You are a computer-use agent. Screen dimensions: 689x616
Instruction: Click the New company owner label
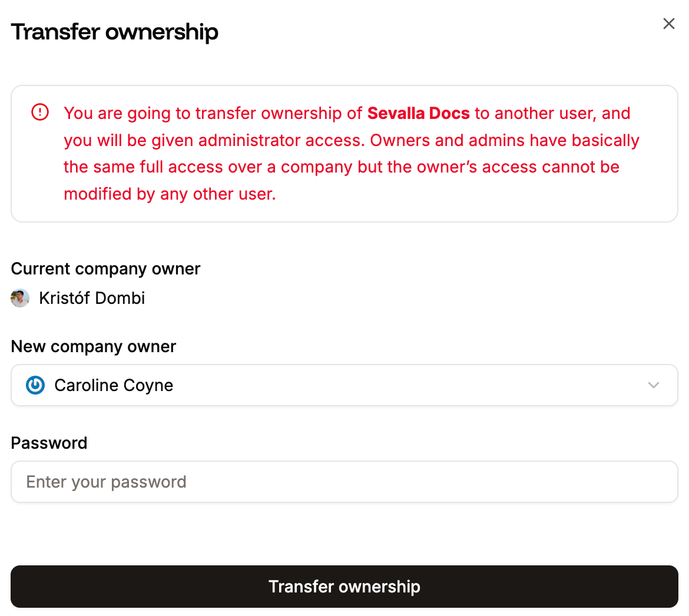click(93, 346)
